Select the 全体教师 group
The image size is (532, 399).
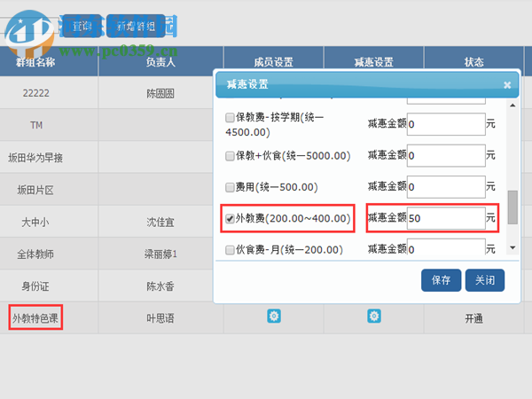click(x=35, y=254)
